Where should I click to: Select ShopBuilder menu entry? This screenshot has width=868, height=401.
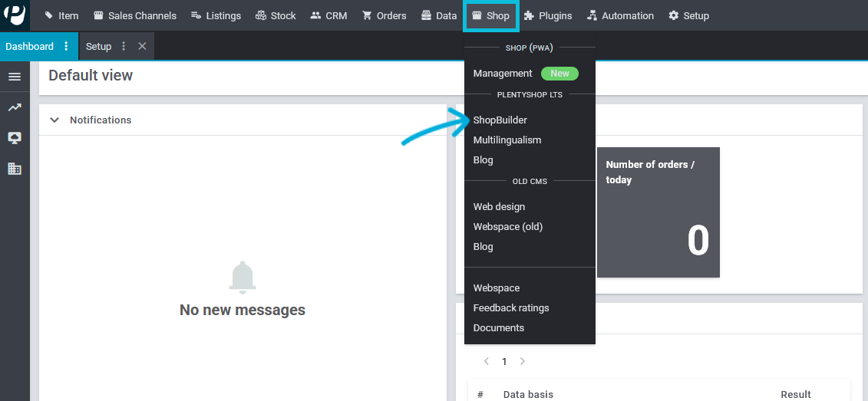[500, 120]
